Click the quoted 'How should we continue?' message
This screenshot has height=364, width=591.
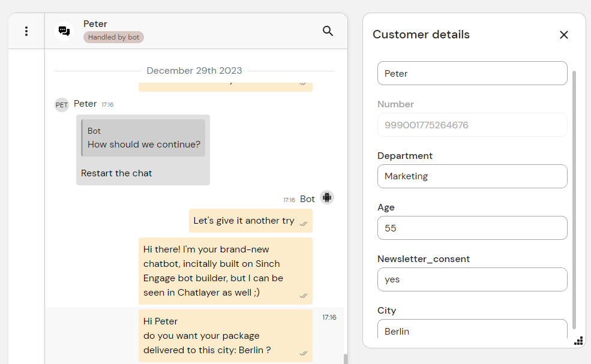tap(143, 139)
